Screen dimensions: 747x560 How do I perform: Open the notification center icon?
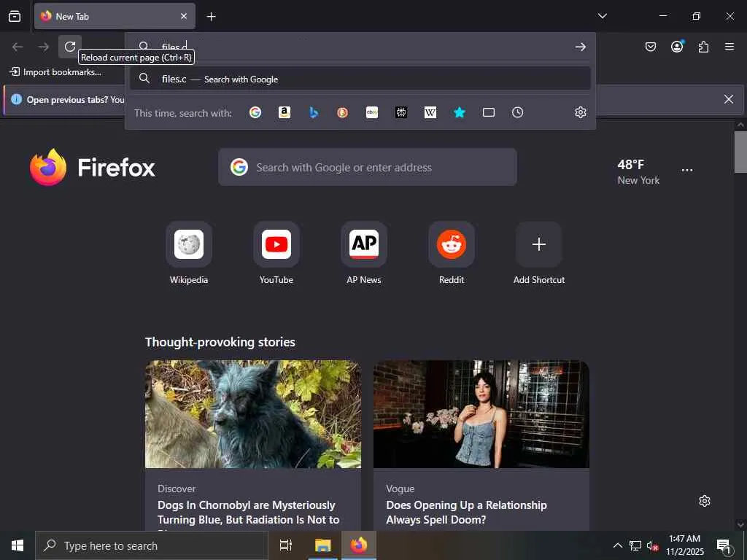[723, 545]
